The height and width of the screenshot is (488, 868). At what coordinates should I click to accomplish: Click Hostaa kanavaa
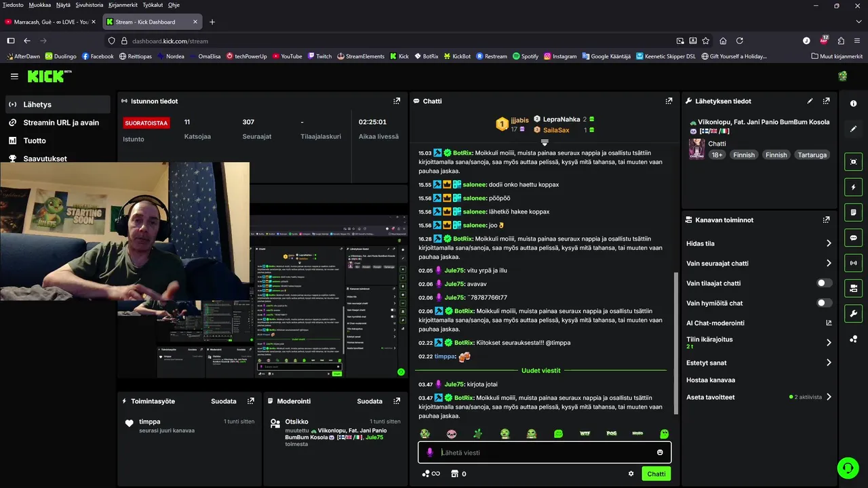pyautogui.click(x=711, y=380)
